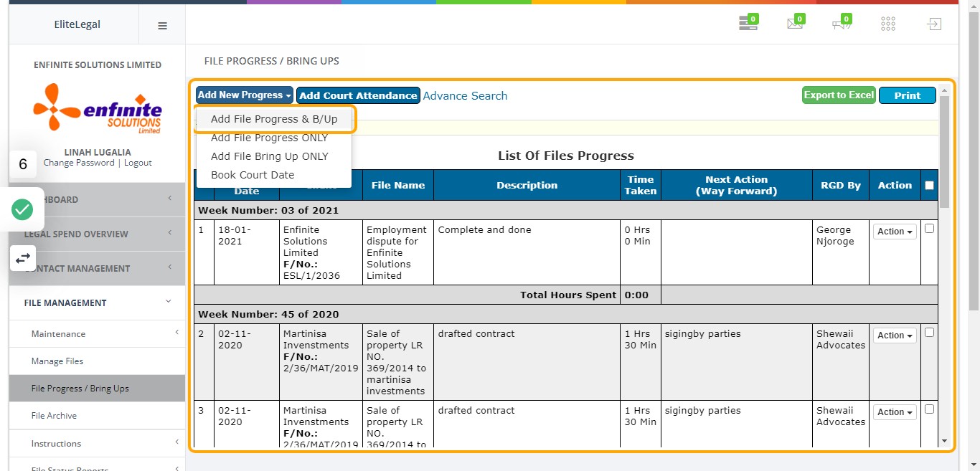Image resolution: width=980 pixels, height=471 pixels.
Task: Click file number ESL/1/2036
Action: point(311,275)
